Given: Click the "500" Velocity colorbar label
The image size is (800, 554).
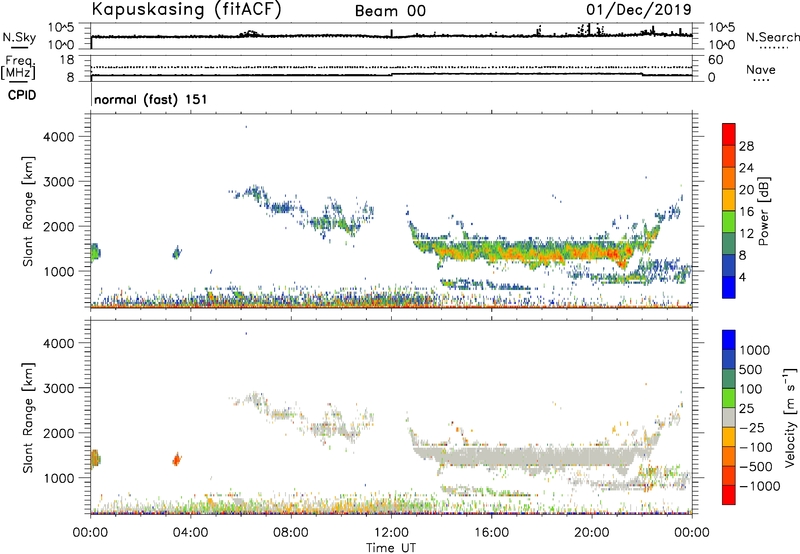Looking at the screenshot, I should (753, 370).
